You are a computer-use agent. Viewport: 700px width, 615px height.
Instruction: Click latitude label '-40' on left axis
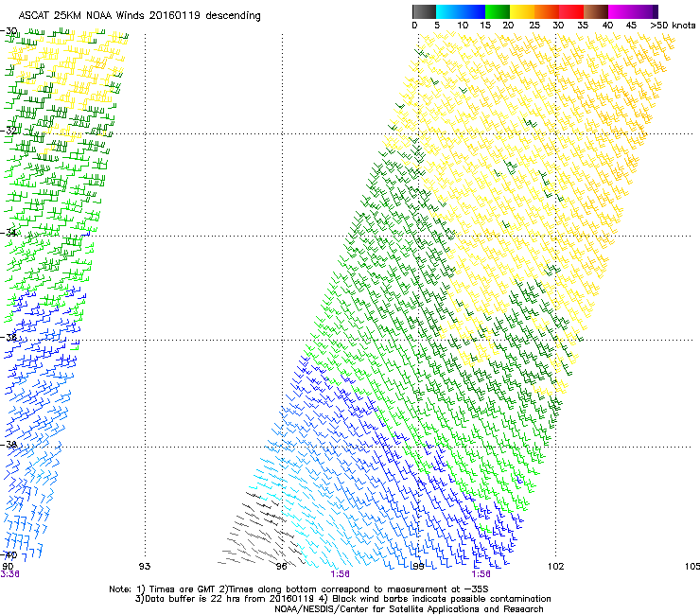[9, 554]
